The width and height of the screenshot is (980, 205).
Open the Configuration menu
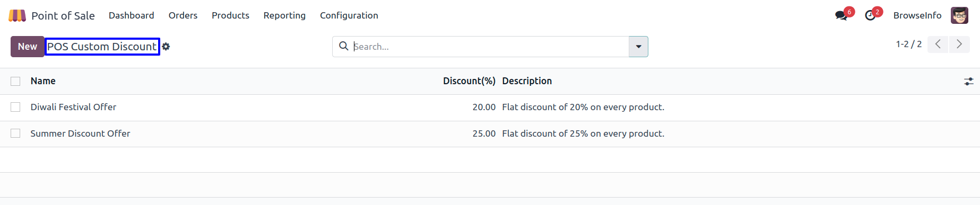tap(349, 15)
